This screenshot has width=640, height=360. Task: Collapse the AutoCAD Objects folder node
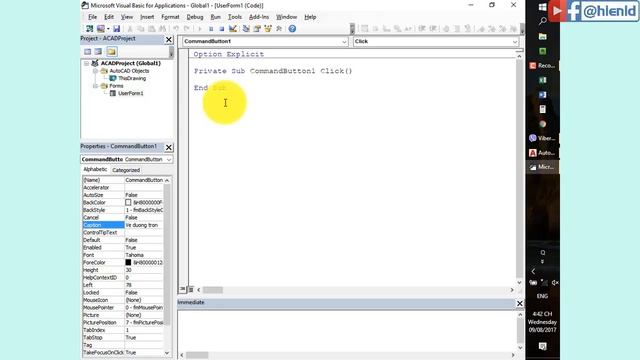[95, 71]
